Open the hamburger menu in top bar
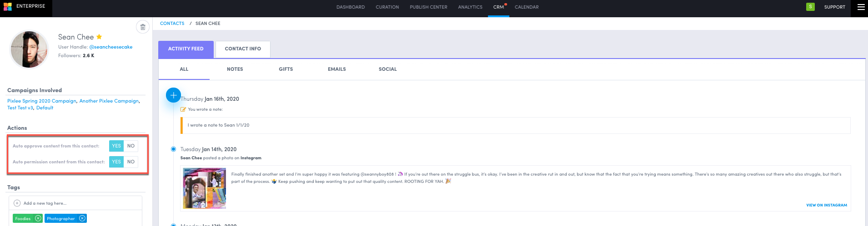The image size is (868, 226). [861, 7]
